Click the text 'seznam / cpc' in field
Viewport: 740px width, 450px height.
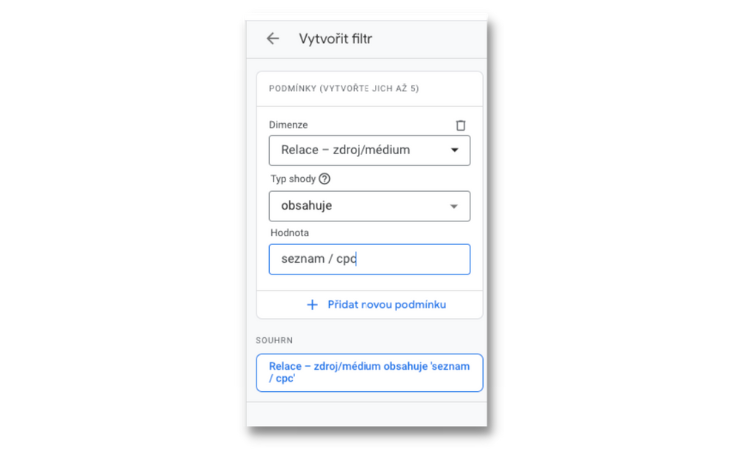[x=319, y=259]
